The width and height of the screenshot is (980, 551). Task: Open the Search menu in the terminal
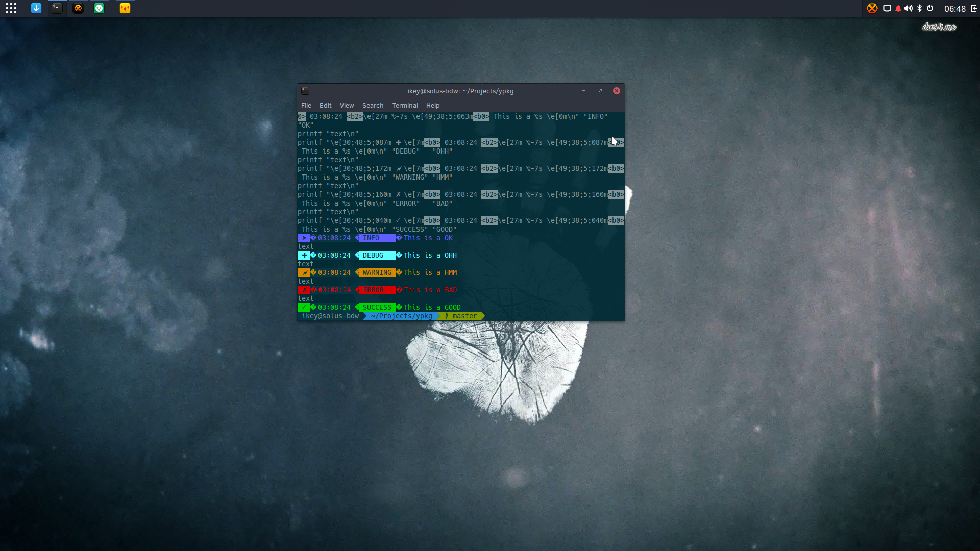[x=373, y=106]
